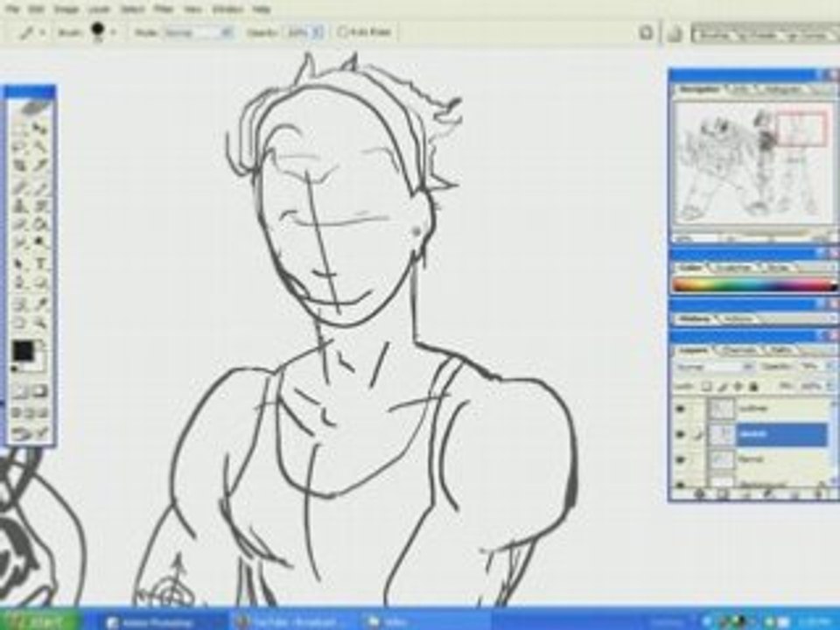Hide the Background layer with its eye icon
This screenshot has height=630, width=840.
(681, 484)
